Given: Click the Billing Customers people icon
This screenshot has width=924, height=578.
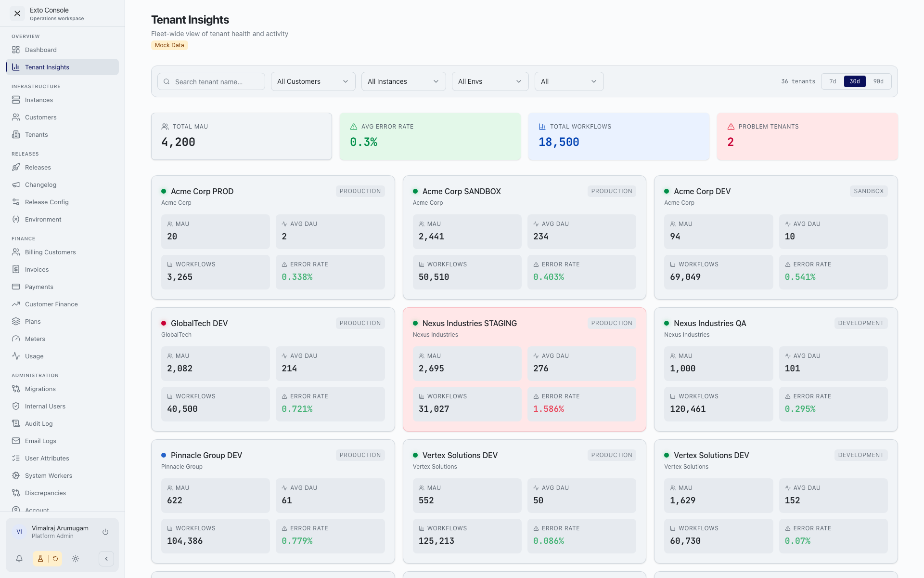Looking at the screenshot, I should tap(16, 252).
